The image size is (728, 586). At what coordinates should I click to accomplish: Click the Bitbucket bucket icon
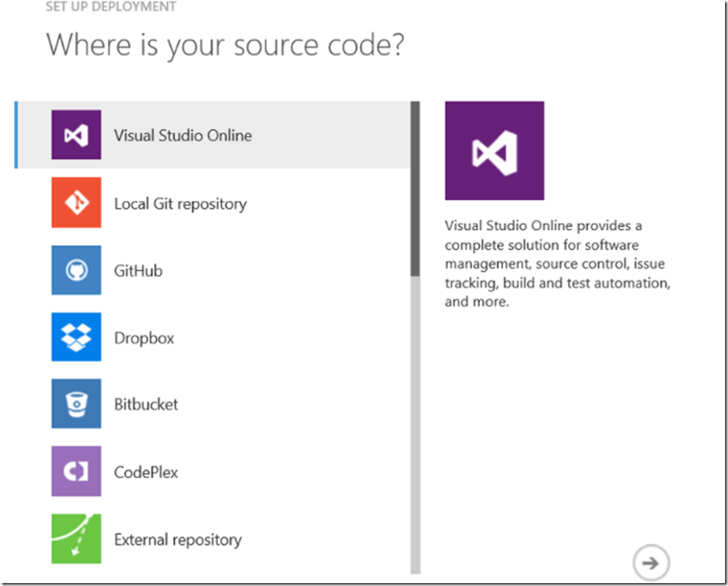click(76, 404)
